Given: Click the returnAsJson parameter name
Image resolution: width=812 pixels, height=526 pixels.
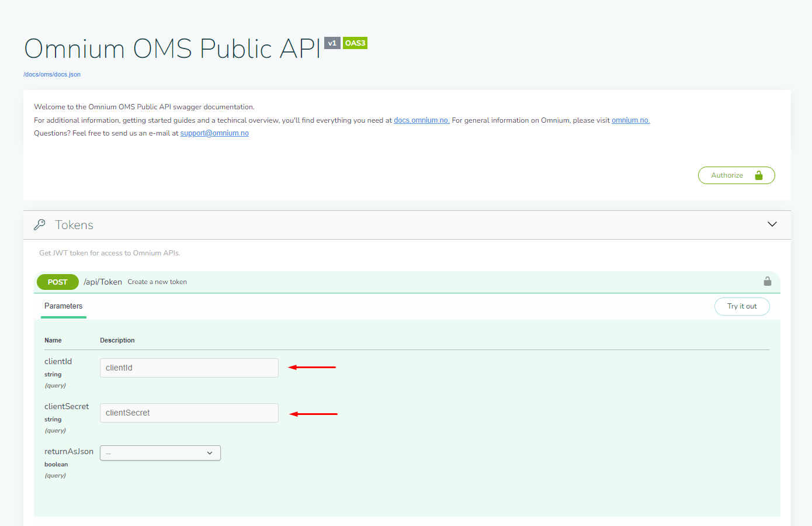Looking at the screenshot, I should coord(69,451).
